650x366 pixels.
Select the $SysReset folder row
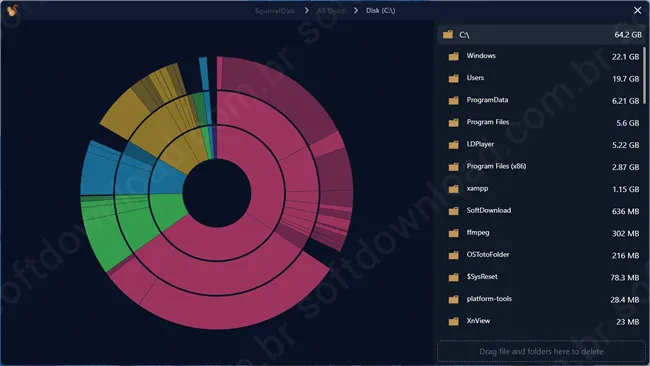(x=542, y=277)
